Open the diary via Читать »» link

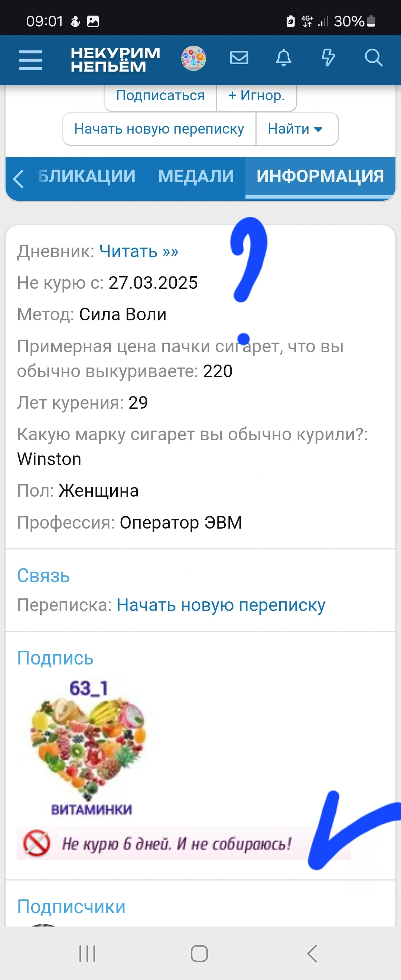click(x=139, y=251)
